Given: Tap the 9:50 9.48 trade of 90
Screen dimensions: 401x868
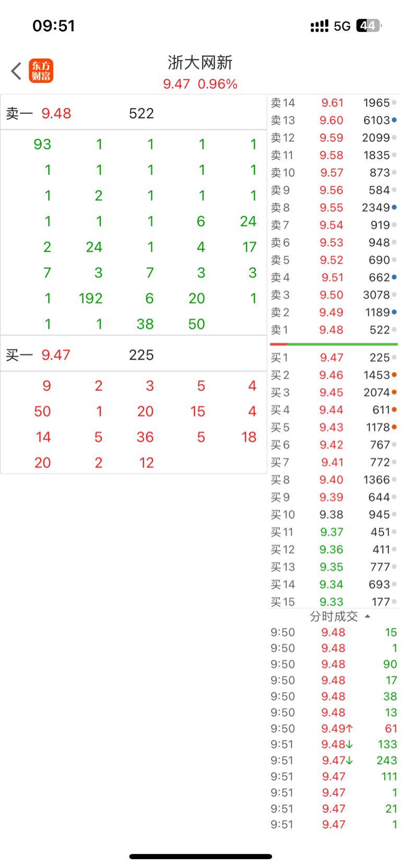Looking at the screenshot, I should 334,664.
